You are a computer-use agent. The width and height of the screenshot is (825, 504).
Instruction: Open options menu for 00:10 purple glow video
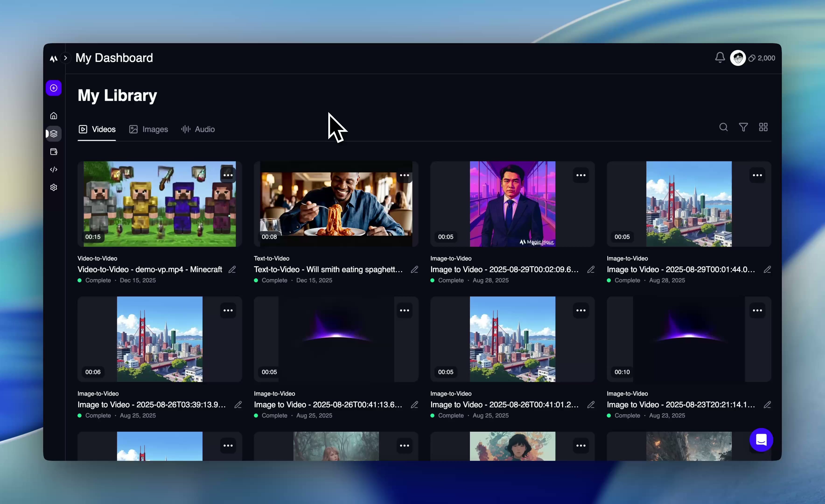(x=757, y=310)
